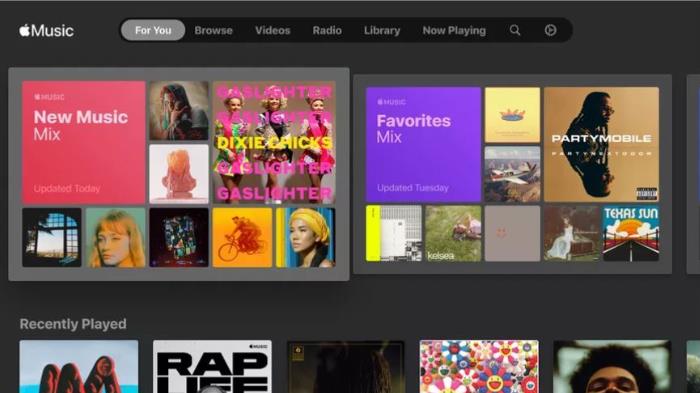
Task: Open the colorful flowers album in Recently Played
Action: pyautogui.click(x=479, y=367)
